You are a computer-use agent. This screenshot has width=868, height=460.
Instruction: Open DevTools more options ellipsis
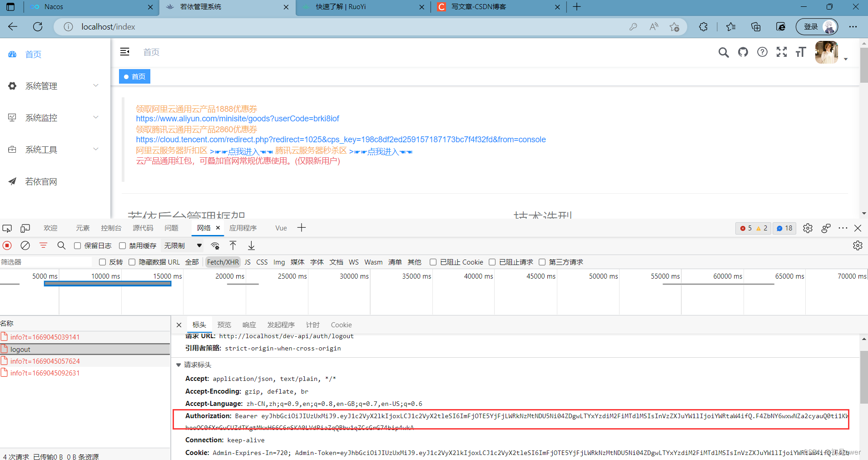pyautogui.click(x=843, y=228)
